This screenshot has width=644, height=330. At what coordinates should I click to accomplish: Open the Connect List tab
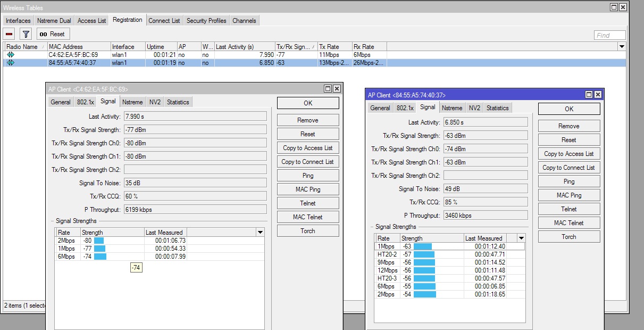[x=164, y=21]
